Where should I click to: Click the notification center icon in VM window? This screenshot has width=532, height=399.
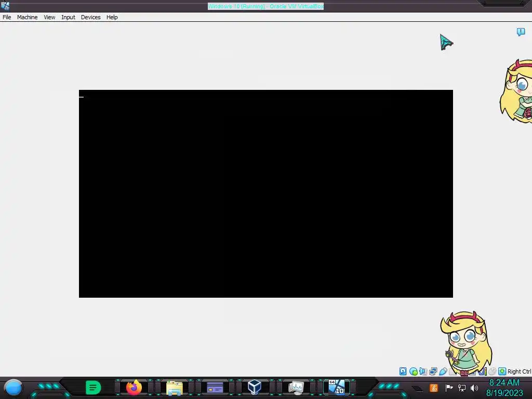[x=521, y=32]
